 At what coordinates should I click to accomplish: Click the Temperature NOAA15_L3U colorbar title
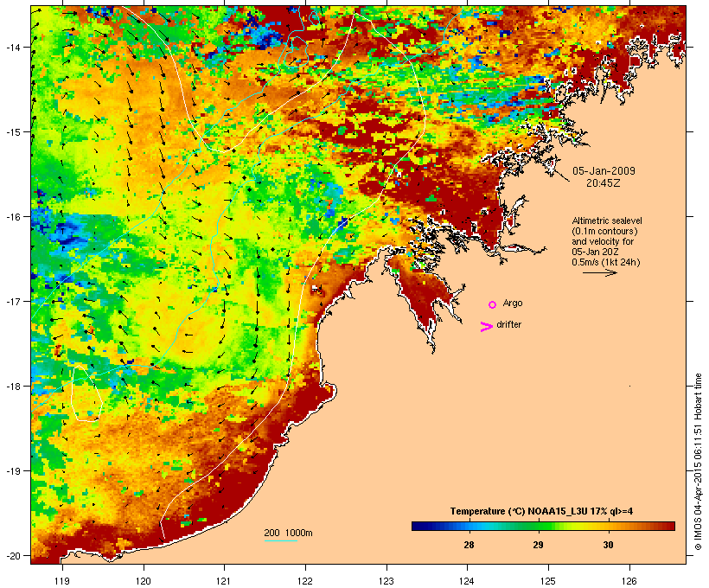[x=541, y=511]
